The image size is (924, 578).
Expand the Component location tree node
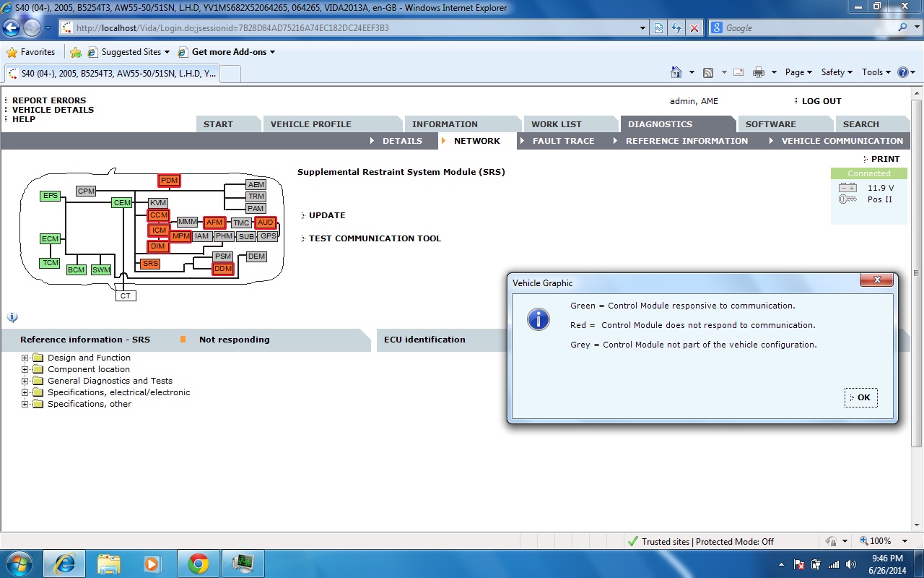pyautogui.click(x=25, y=370)
